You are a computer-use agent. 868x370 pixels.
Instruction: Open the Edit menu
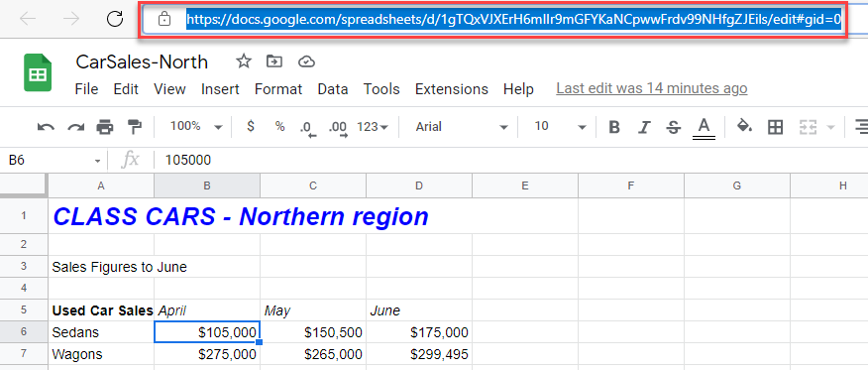(126, 89)
